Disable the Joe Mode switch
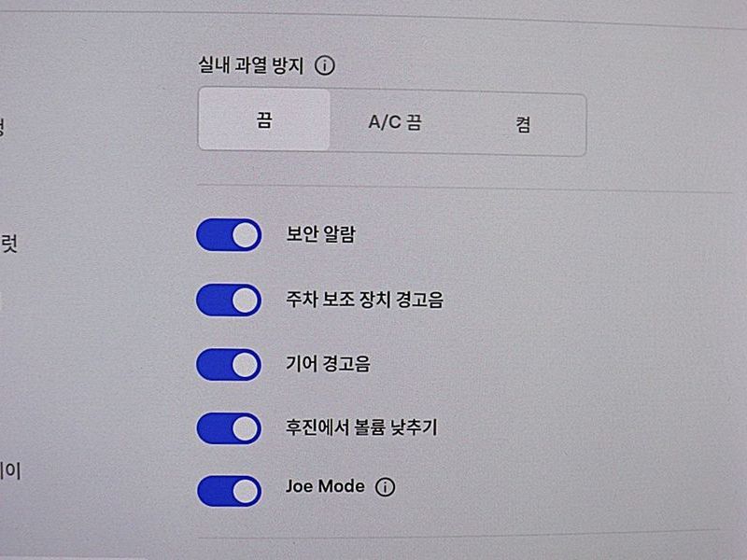The width and height of the screenshot is (747, 560). coord(229,491)
